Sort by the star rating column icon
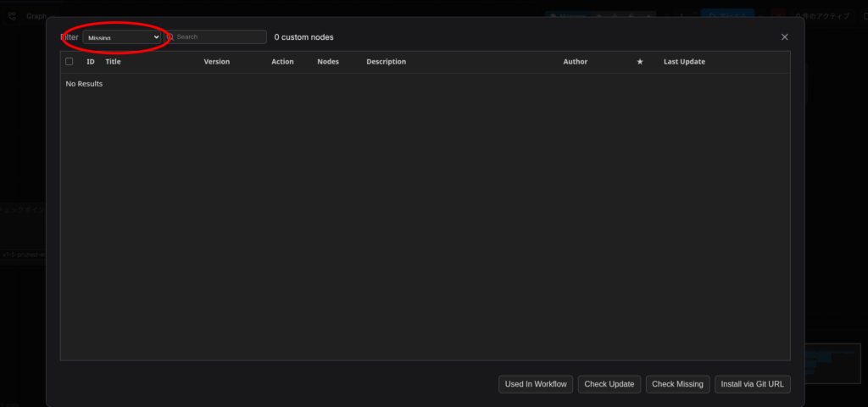The image size is (868, 407). 640,62
